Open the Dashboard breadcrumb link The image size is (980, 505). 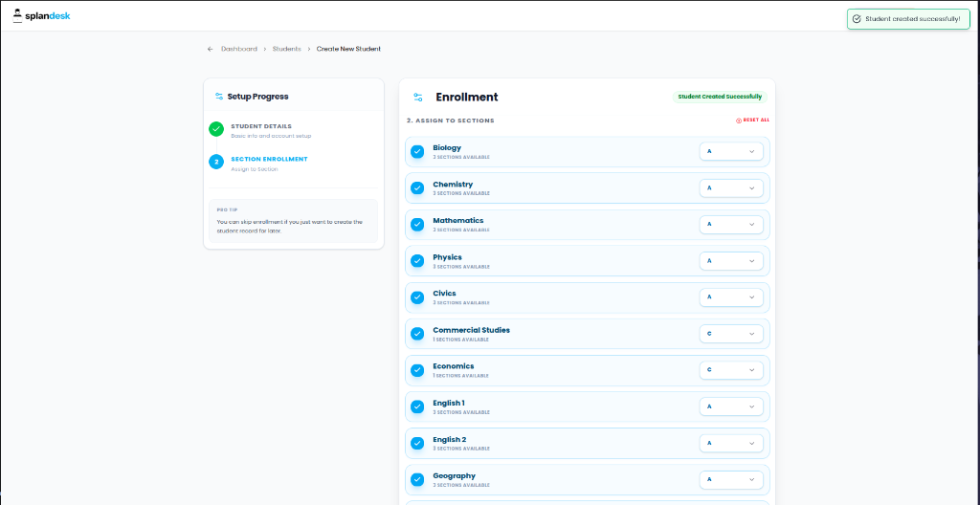click(x=239, y=49)
